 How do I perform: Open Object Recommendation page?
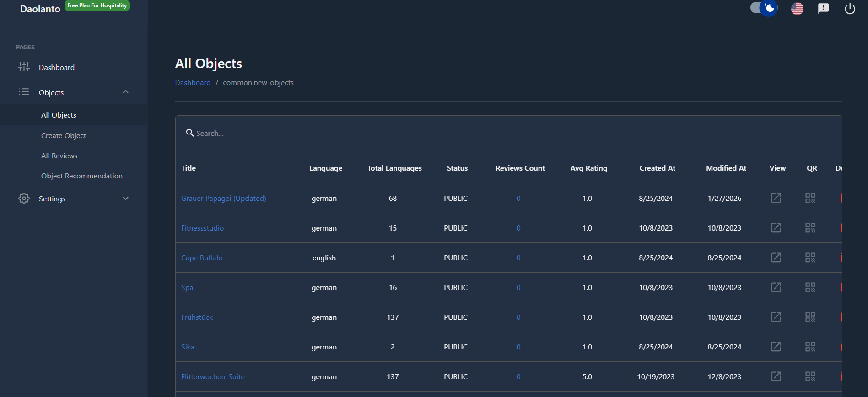coord(82,176)
